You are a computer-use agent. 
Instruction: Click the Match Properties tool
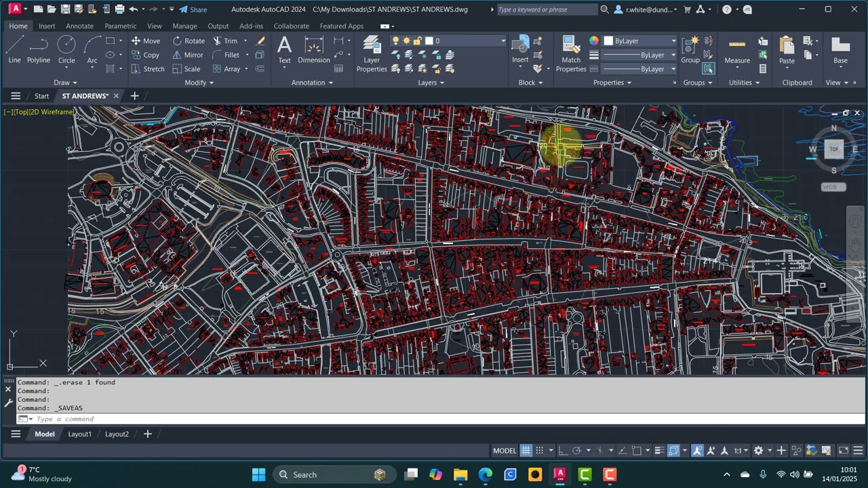coord(571,54)
